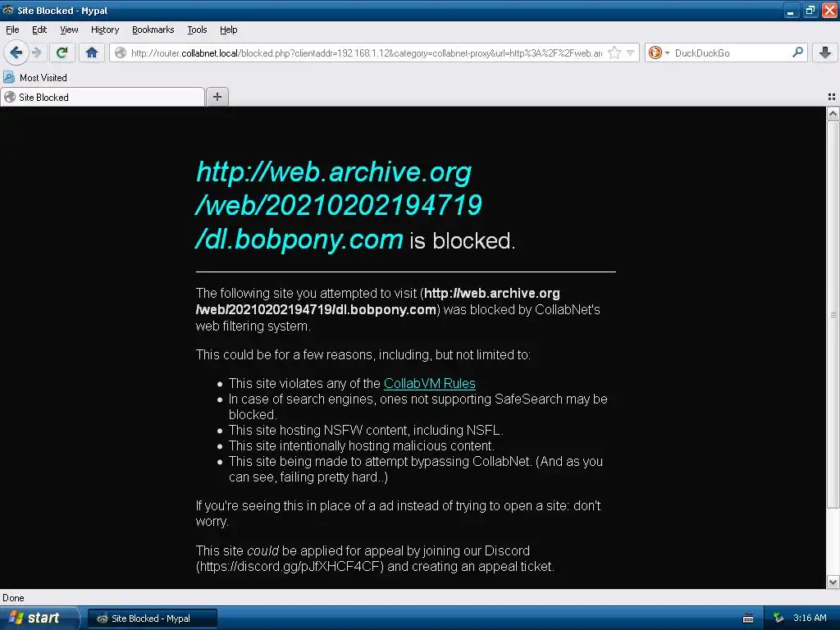
Task: Open the Bookmarks menu
Action: point(153,30)
